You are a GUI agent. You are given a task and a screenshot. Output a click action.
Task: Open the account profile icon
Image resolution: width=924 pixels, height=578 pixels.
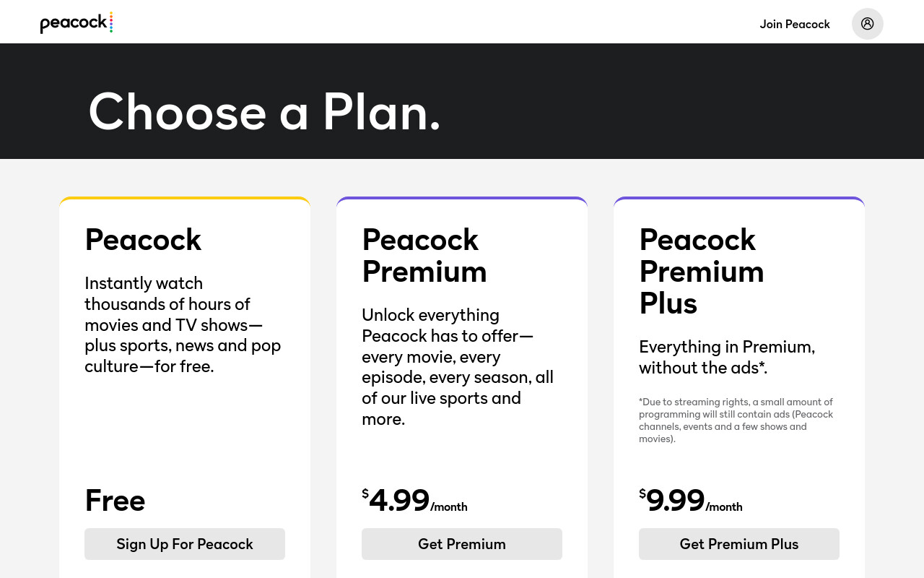pos(867,24)
